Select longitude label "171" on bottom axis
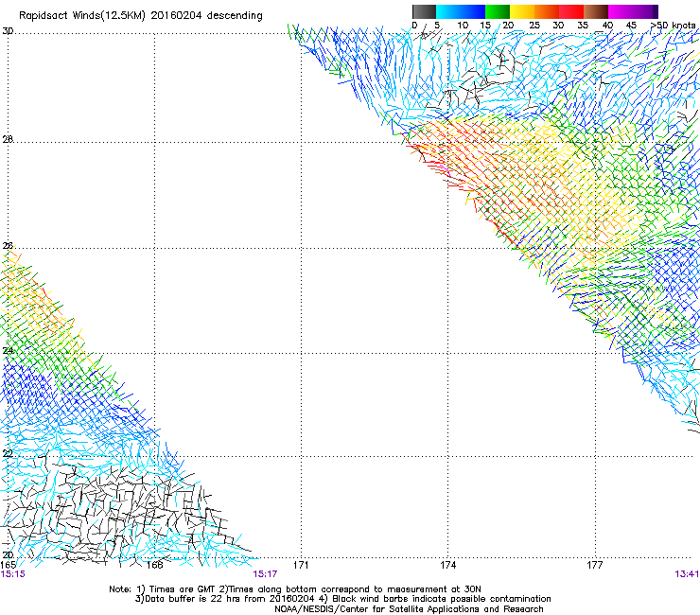Viewport: 700px width, 615px height. pos(301,565)
